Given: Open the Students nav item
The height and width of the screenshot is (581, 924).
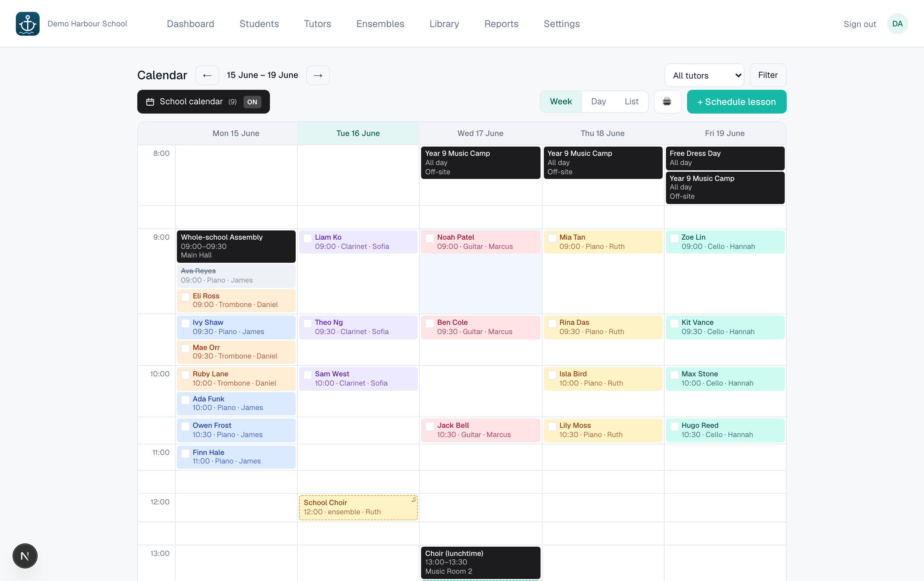Looking at the screenshot, I should point(259,24).
